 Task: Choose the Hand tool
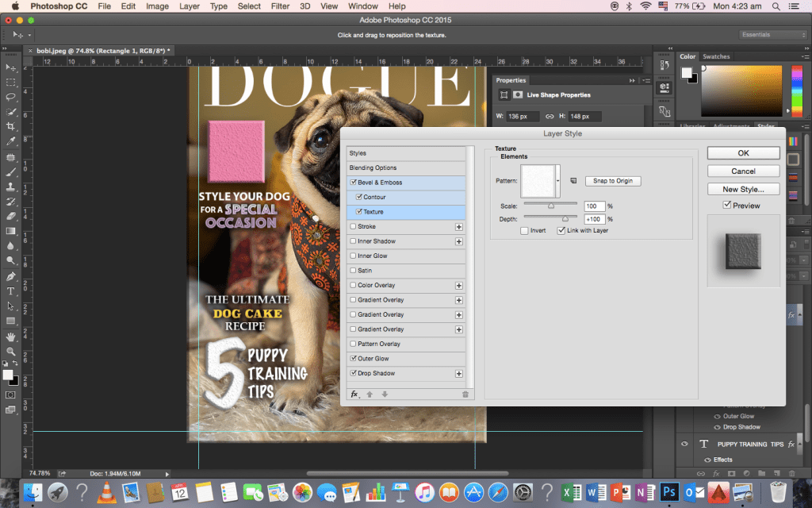coord(11,336)
